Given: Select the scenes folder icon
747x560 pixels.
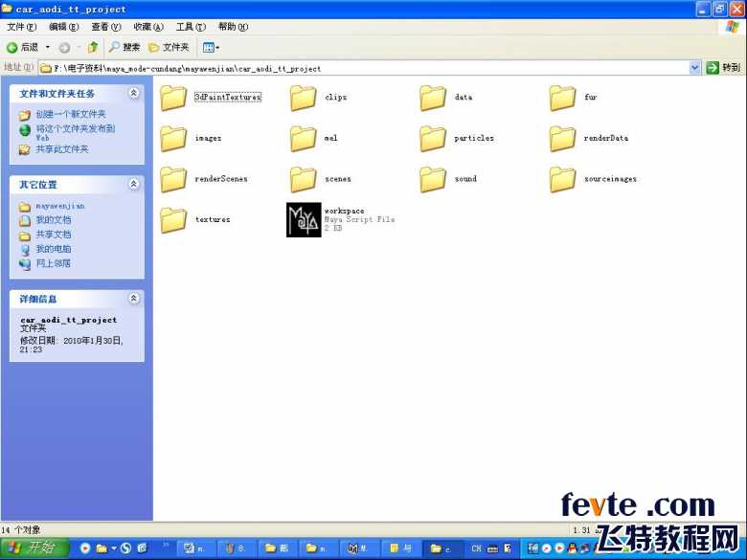Looking at the screenshot, I should point(303,180).
